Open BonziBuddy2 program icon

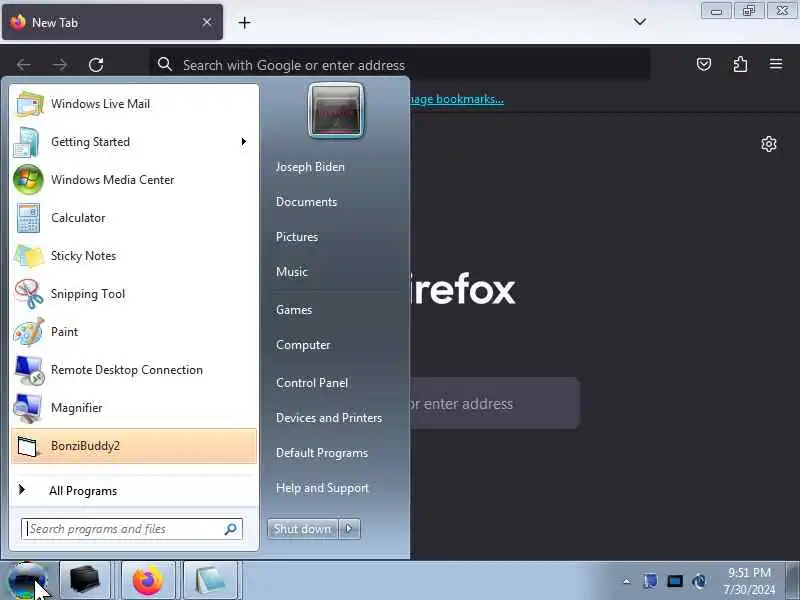click(x=27, y=446)
